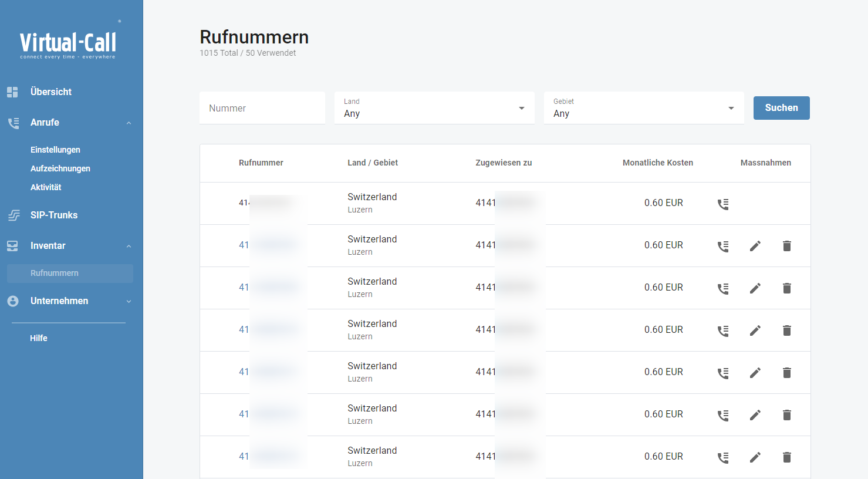Image resolution: width=868 pixels, height=479 pixels.
Task: Focus the Nummer search field
Action: pos(262,108)
